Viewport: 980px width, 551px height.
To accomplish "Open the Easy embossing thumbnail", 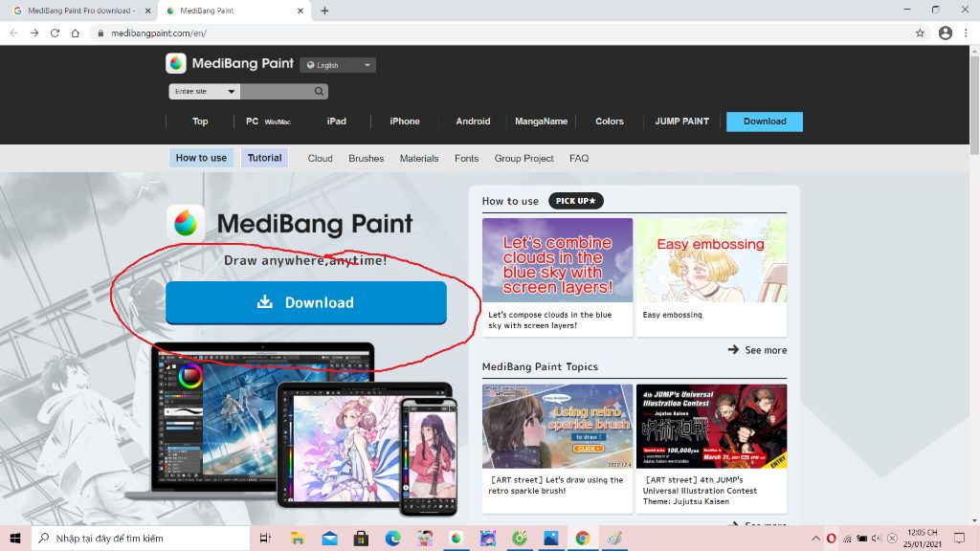I will coord(711,260).
